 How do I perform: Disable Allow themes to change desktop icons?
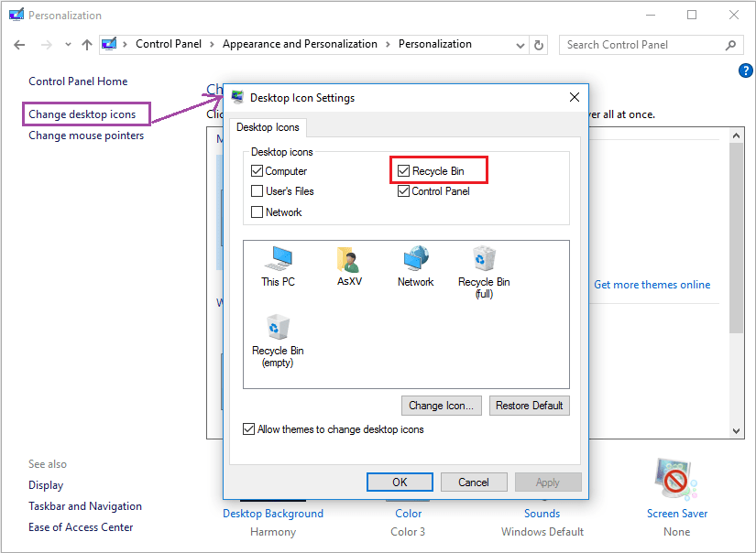click(249, 429)
